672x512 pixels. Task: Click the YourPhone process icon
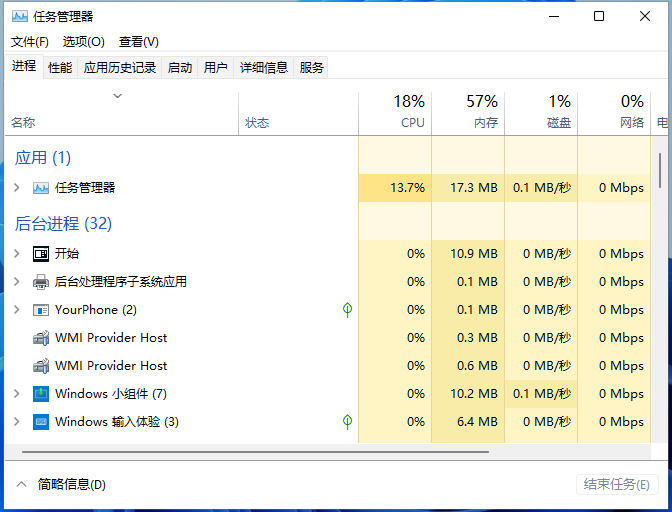[x=41, y=310]
